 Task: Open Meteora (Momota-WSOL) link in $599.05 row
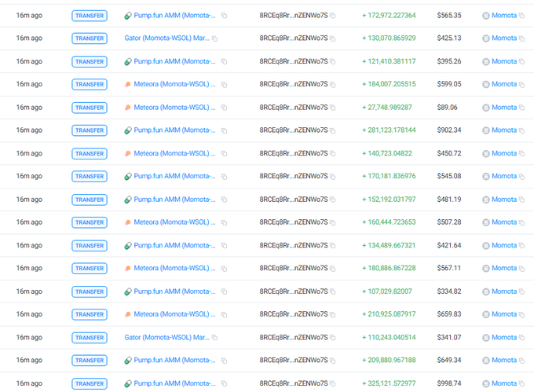(174, 84)
